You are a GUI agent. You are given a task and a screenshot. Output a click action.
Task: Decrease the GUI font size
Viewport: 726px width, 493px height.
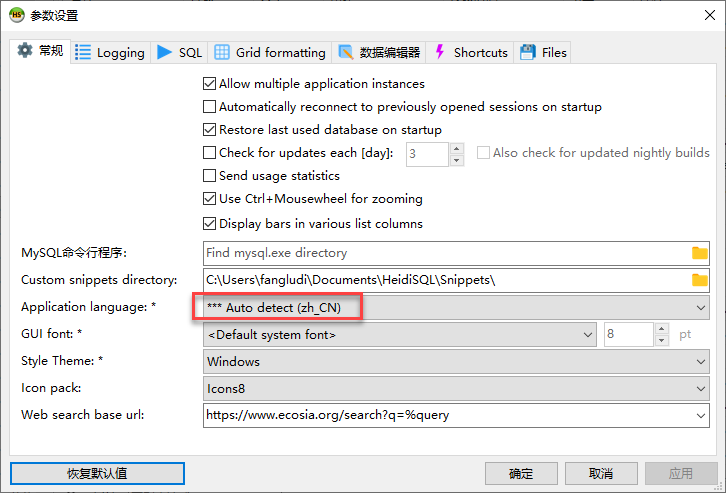point(662,341)
